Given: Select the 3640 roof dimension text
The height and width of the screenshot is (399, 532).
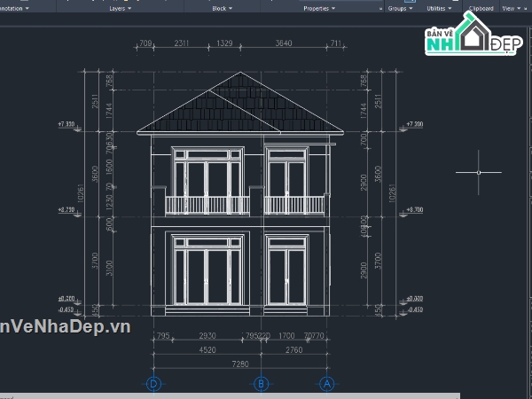Looking at the screenshot, I should point(284,43).
